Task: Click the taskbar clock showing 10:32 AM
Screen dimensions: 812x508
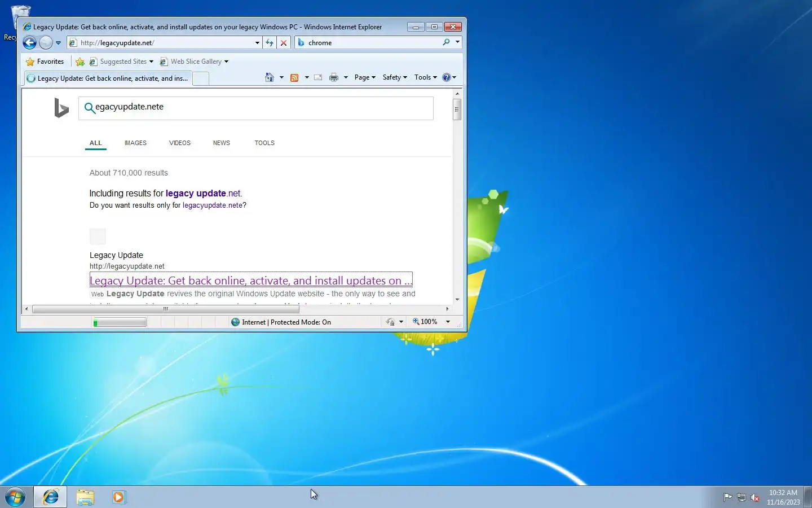Action: click(x=783, y=497)
